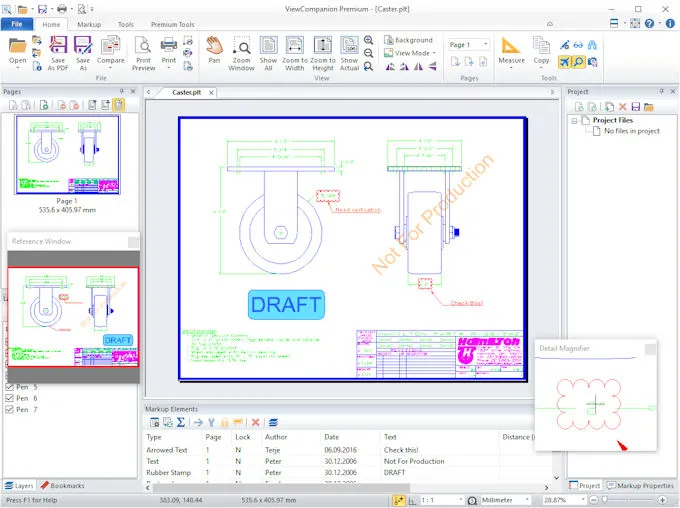Toggle the Pen 5 layer checkbox
Image resolution: width=680 pixels, height=508 pixels.
(x=11, y=387)
